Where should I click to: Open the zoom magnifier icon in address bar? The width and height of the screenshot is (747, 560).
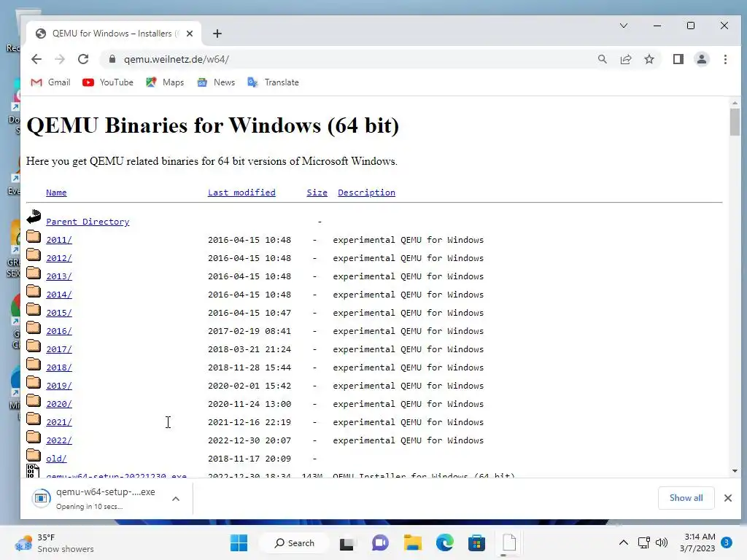click(602, 59)
